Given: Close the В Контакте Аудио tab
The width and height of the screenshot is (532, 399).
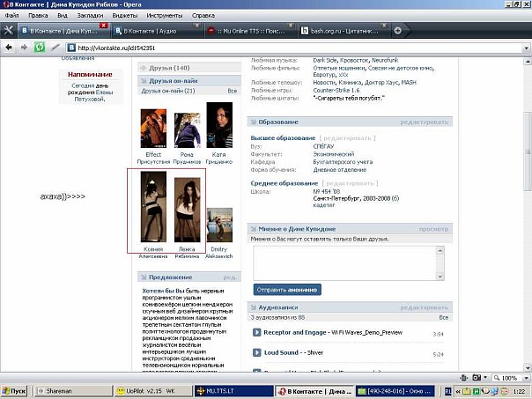Looking at the screenshot, I should click(x=196, y=26).
